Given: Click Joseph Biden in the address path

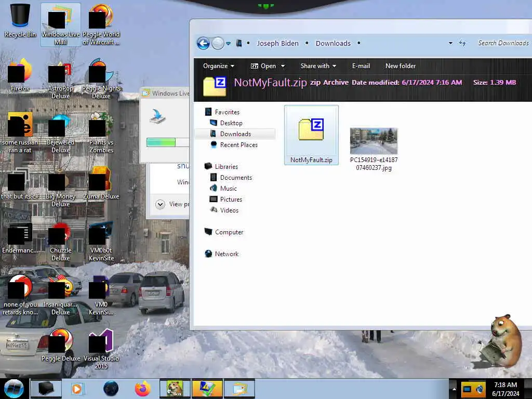Looking at the screenshot, I should [x=277, y=44].
